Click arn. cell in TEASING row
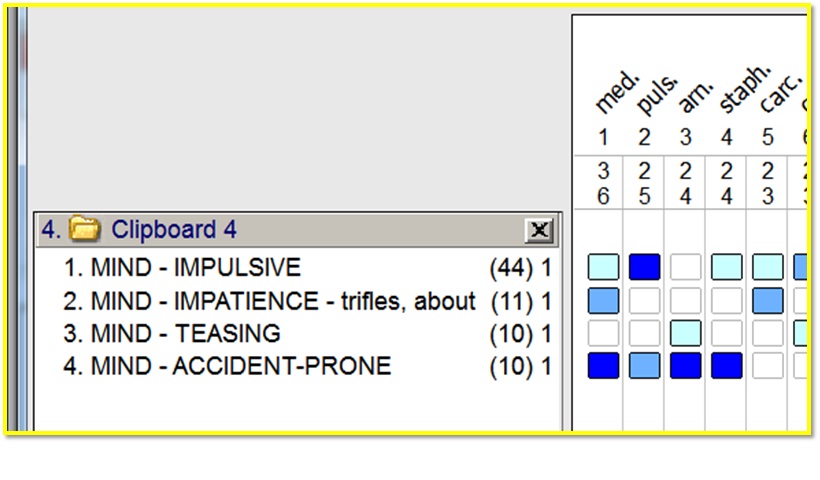This screenshot has height=480, width=820. [686, 333]
